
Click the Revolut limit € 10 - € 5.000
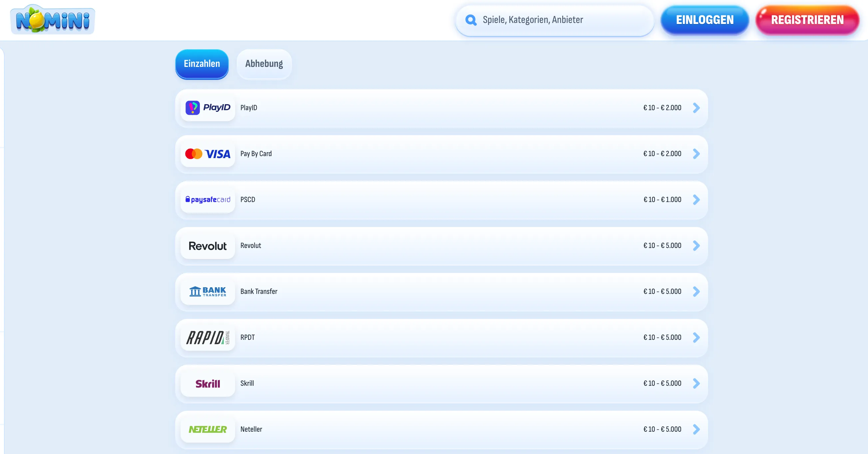pos(662,246)
